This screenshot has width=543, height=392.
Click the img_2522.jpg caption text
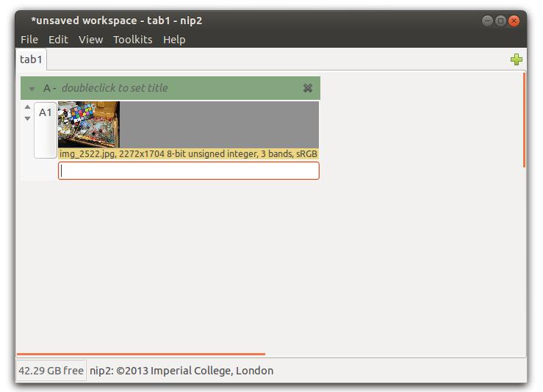tap(188, 153)
